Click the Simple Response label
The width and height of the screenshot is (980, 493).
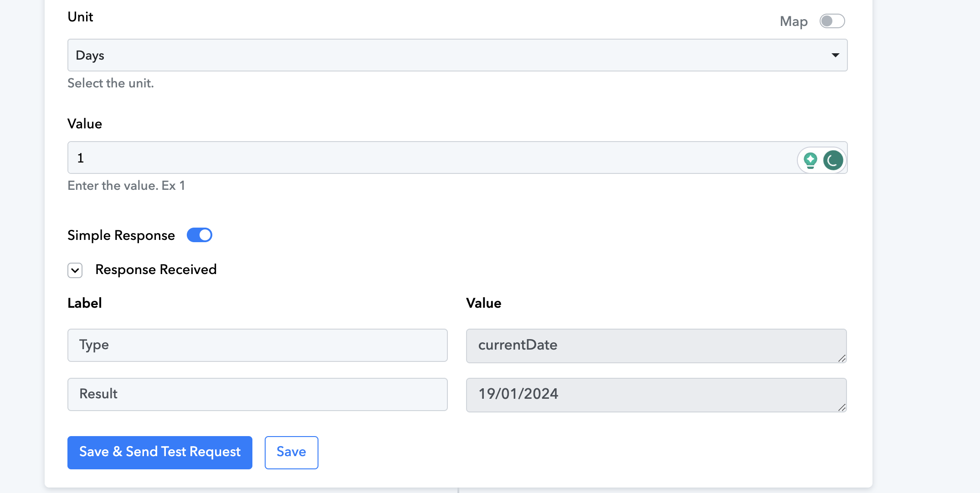pos(121,235)
